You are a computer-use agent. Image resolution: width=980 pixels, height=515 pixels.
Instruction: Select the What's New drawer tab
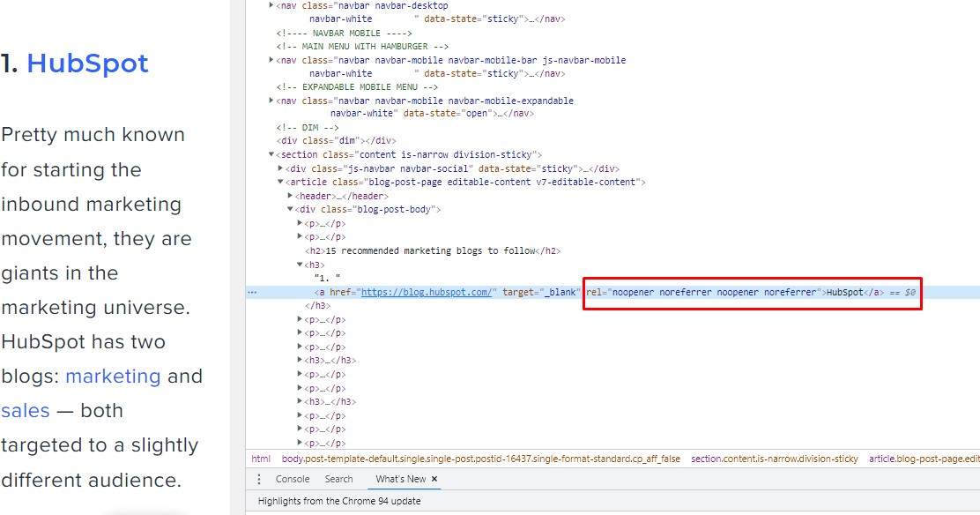coord(401,479)
